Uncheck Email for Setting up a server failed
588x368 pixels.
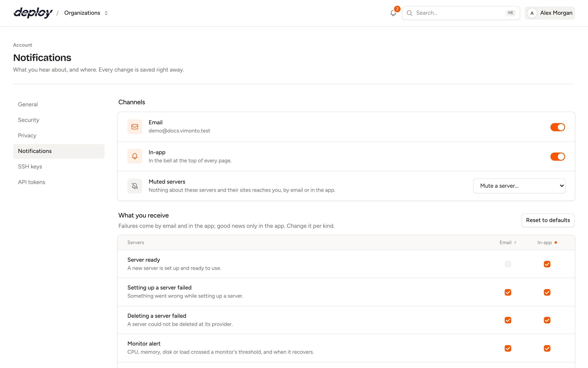coord(508,292)
